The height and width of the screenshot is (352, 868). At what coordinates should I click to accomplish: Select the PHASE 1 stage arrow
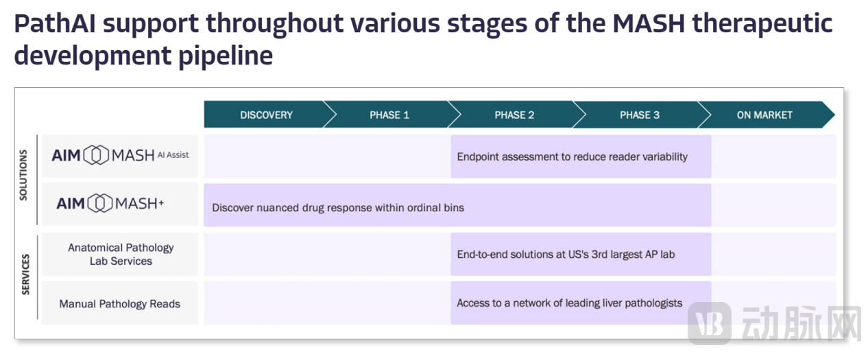[x=389, y=115]
